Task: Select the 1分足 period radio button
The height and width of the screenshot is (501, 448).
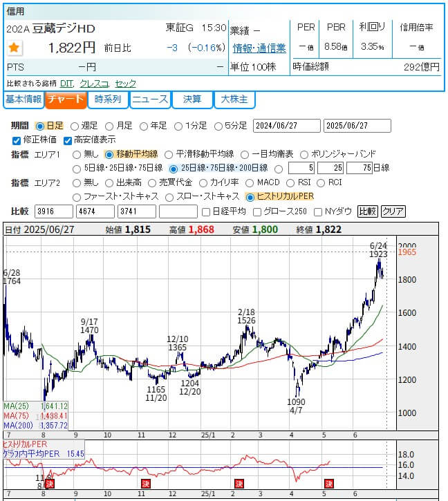Action: click(178, 126)
